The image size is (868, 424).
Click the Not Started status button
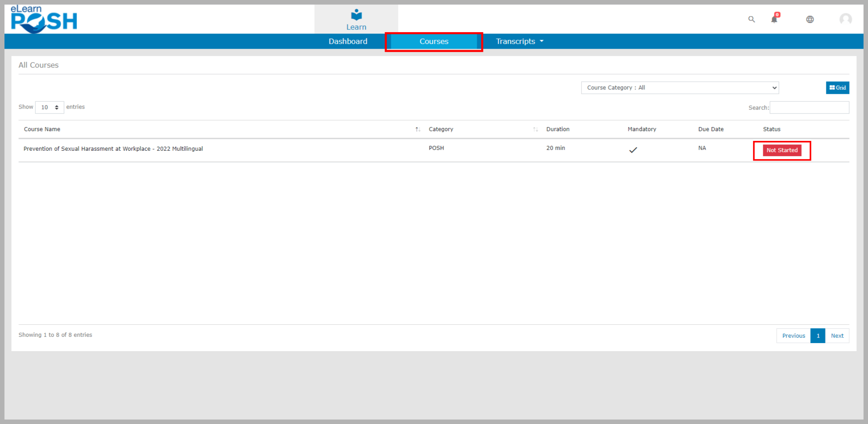[782, 150]
